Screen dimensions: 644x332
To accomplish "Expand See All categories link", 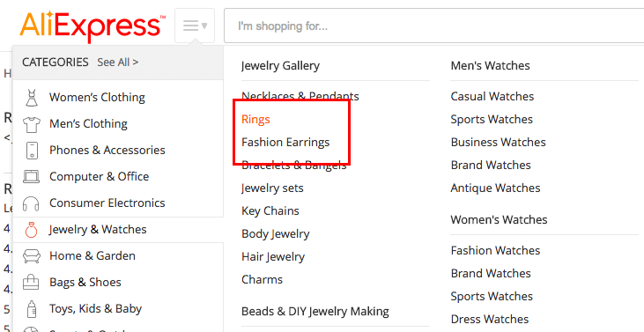I will click(x=118, y=63).
